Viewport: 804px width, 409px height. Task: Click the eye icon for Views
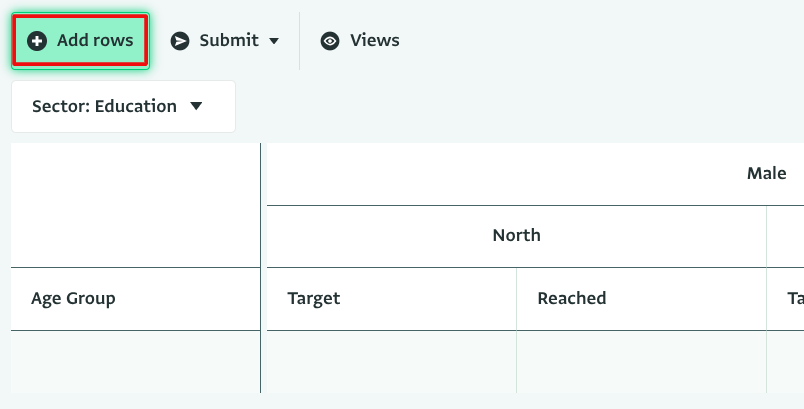(x=329, y=41)
